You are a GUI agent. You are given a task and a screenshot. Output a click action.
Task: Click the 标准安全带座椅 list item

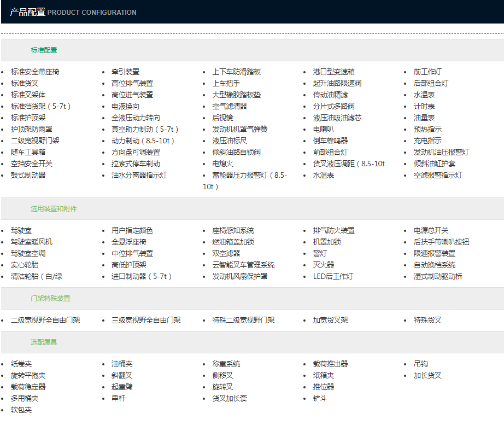(x=35, y=72)
